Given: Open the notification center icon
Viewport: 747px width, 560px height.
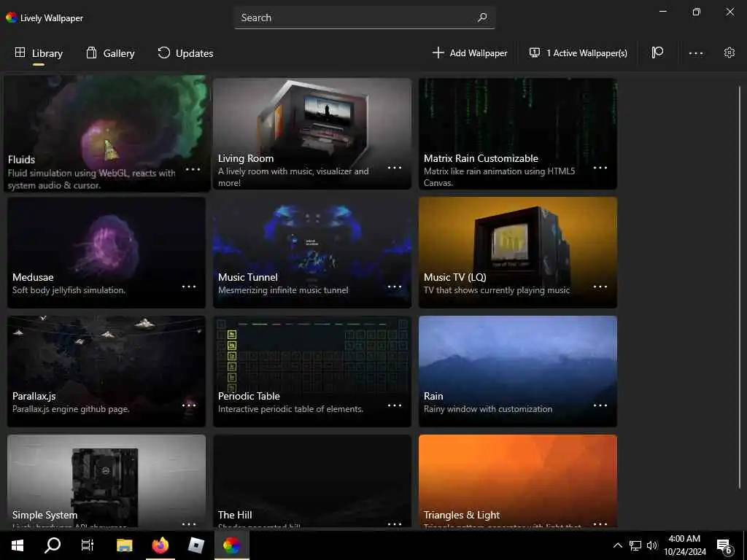Looking at the screenshot, I should click(724, 546).
